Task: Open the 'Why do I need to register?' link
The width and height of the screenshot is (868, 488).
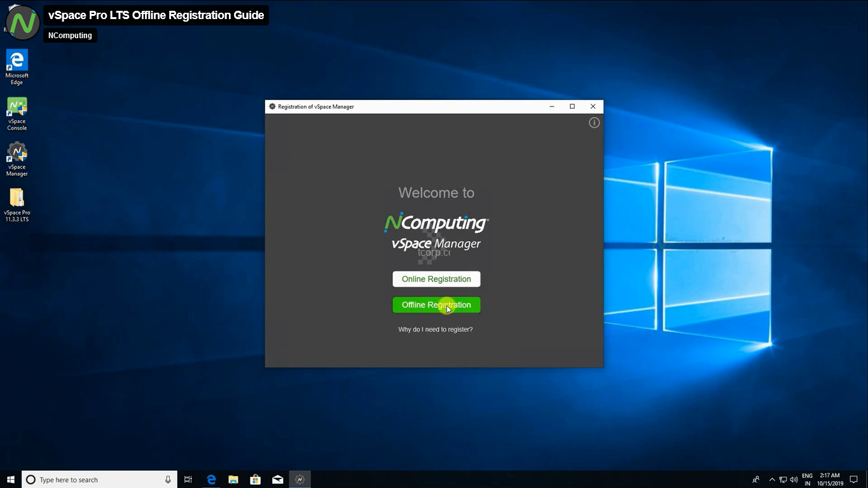Action: [436, 330]
